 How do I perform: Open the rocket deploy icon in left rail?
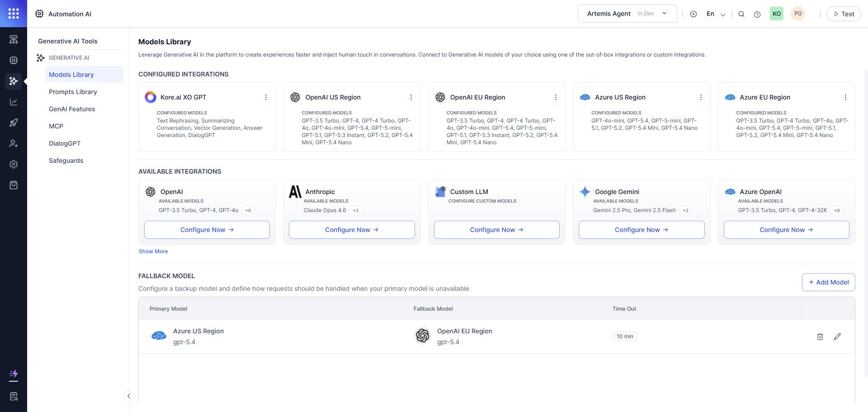(14, 123)
